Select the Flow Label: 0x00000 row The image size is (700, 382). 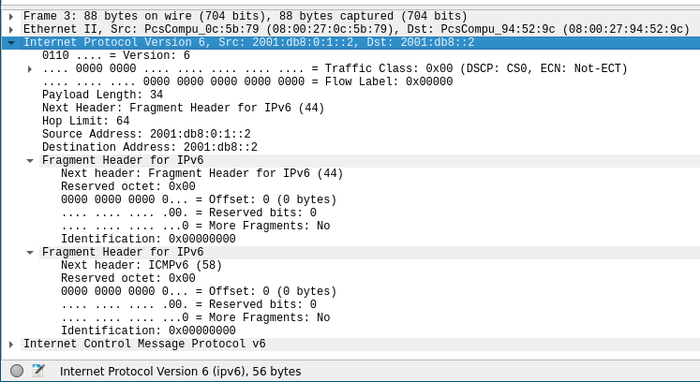[247, 82]
